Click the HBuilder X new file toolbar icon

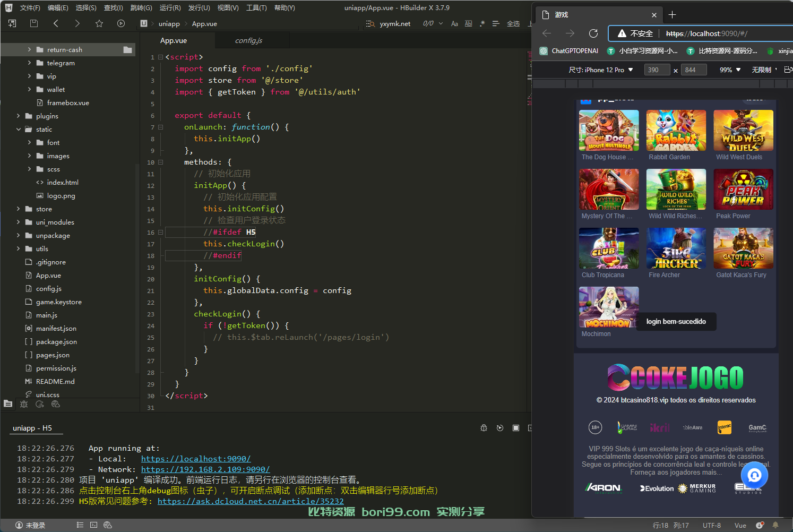12,23
